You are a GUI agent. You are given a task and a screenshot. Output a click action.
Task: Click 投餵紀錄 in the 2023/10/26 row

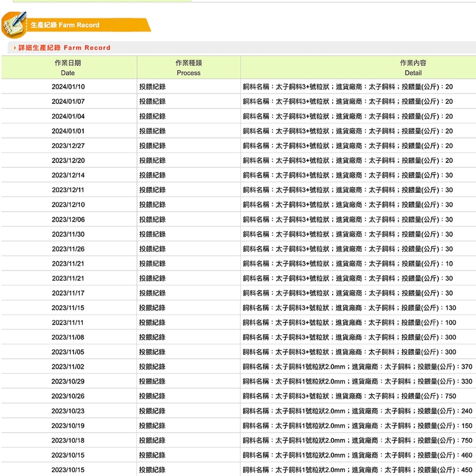coord(152,396)
